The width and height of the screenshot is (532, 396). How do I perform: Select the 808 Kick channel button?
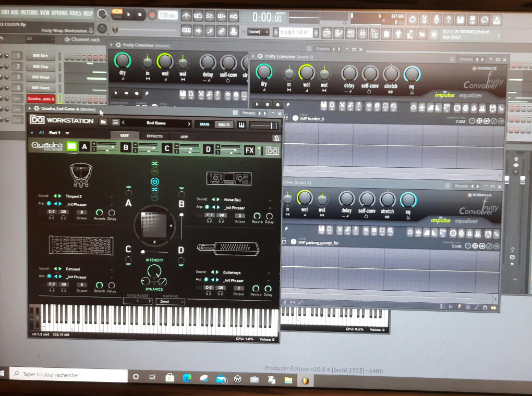click(40, 56)
